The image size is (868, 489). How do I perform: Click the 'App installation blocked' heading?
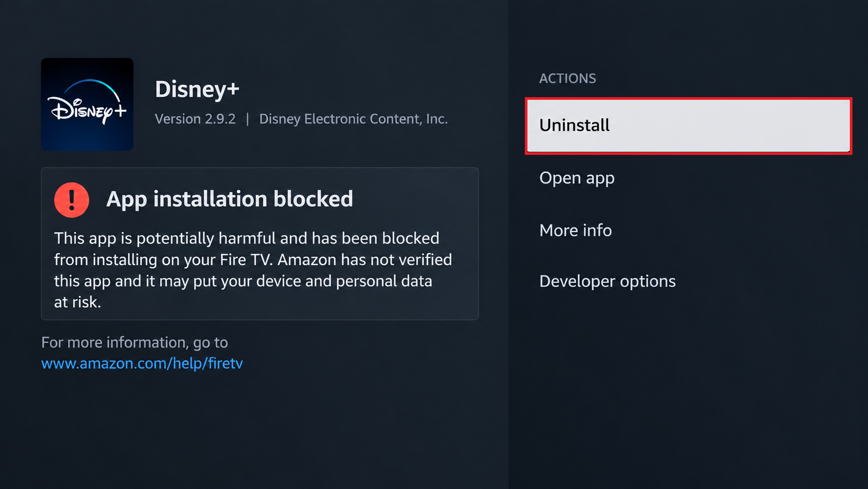coord(229,199)
